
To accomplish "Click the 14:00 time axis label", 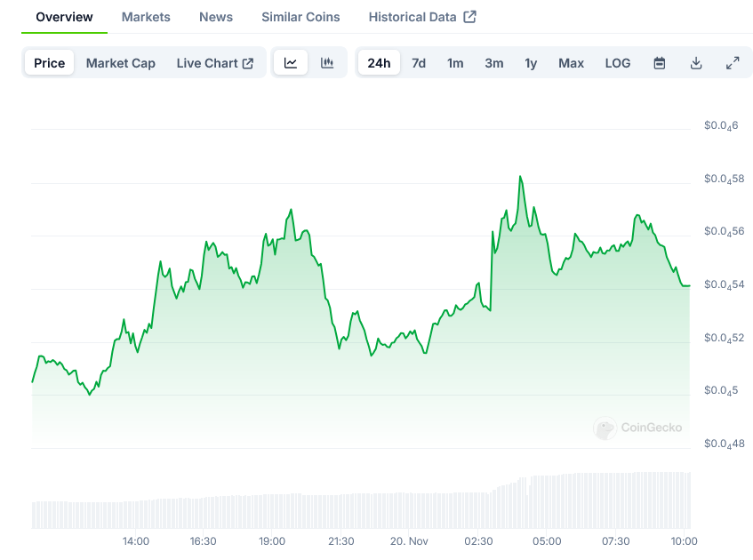I will point(136,541).
